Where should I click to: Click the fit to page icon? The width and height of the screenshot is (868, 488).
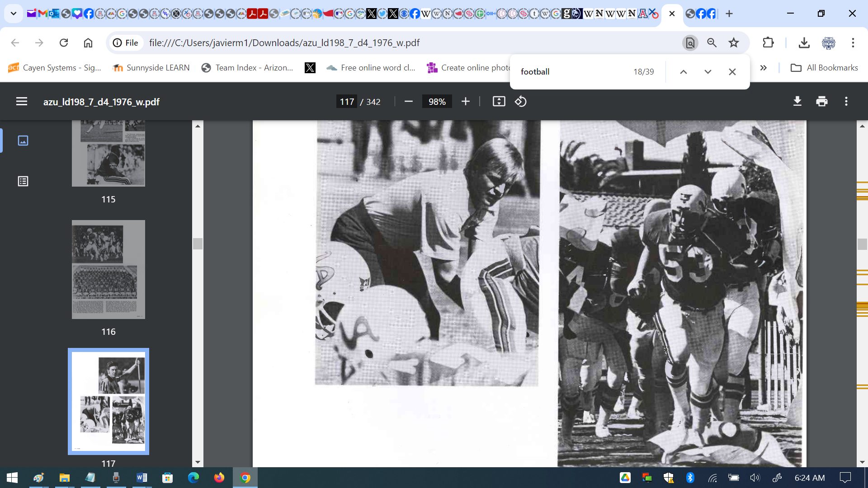(x=499, y=102)
